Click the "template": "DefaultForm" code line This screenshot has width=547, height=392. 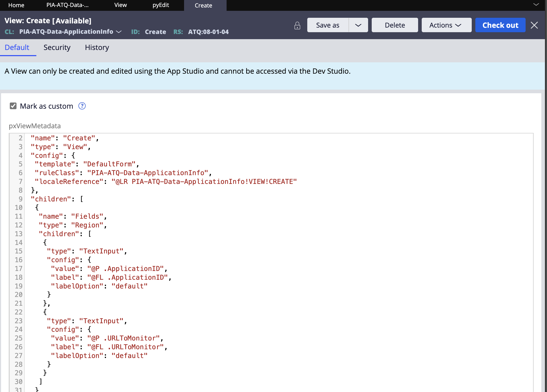coord(87,164)
